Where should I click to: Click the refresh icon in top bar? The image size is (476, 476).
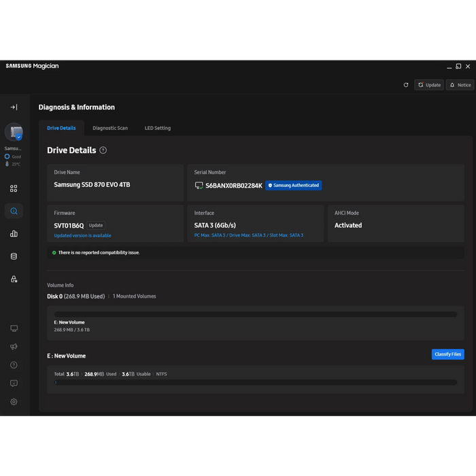pos(406,85)
